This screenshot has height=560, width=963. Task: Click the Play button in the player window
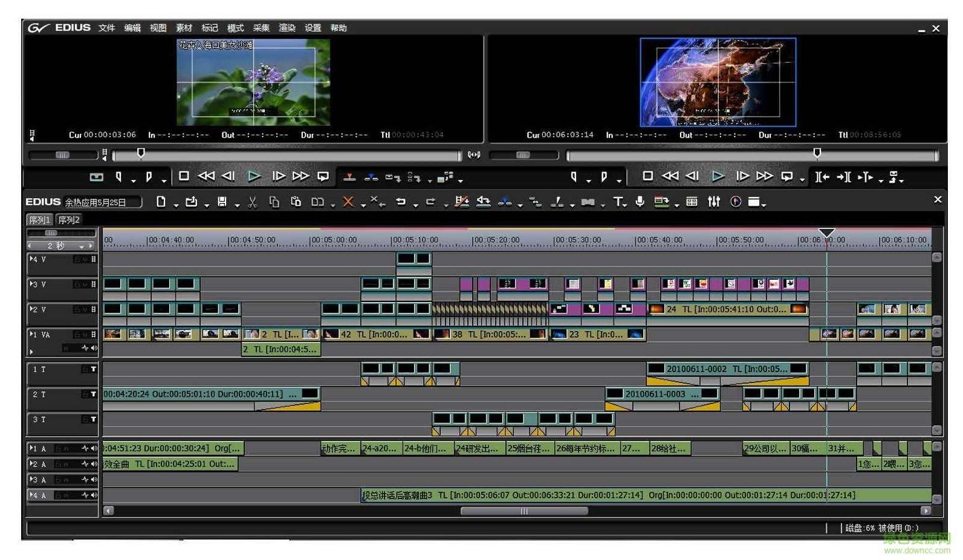tap(255, 176)
